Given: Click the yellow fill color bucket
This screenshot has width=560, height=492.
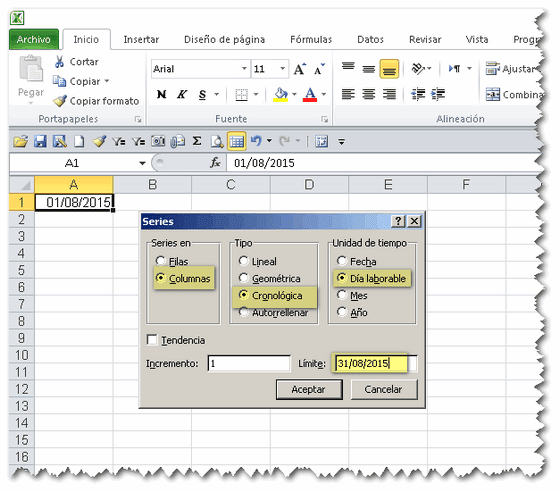Looking at the screenshot, I should (x=281, y=95).
